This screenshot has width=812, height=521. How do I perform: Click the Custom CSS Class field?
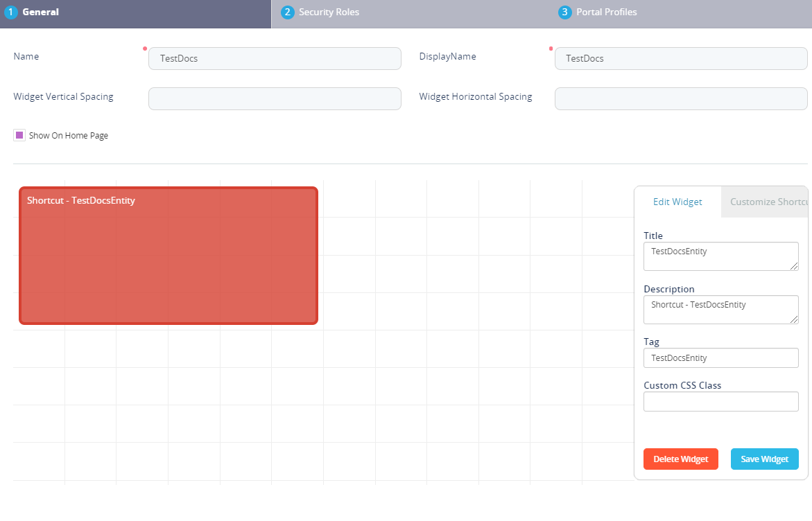720,402
